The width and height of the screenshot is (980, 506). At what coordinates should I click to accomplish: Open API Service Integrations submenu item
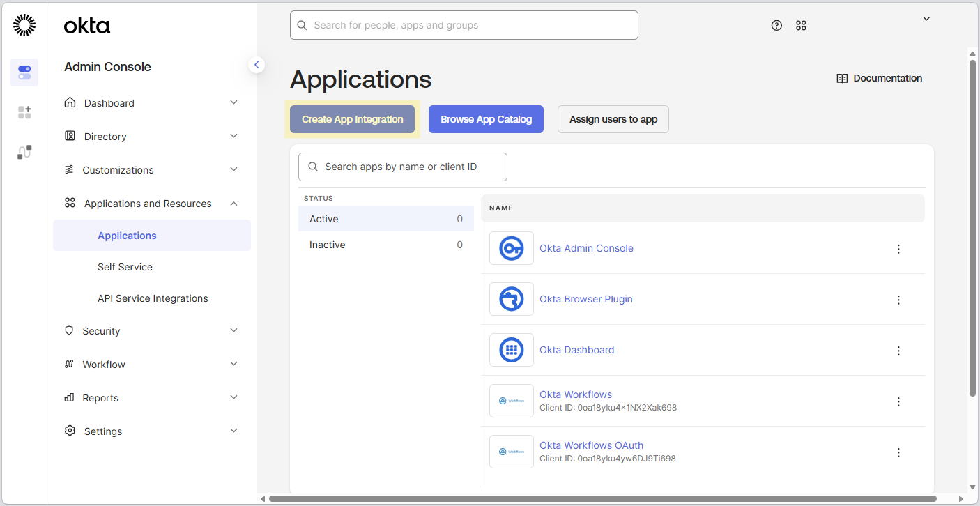pyautogui.click(x=152, y=298)
